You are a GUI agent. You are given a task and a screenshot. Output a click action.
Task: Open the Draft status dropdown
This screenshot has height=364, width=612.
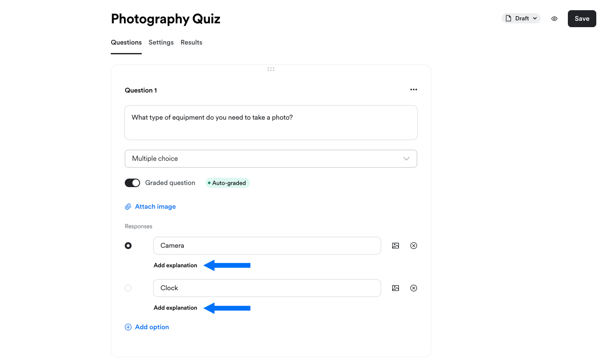coord(521,18)
